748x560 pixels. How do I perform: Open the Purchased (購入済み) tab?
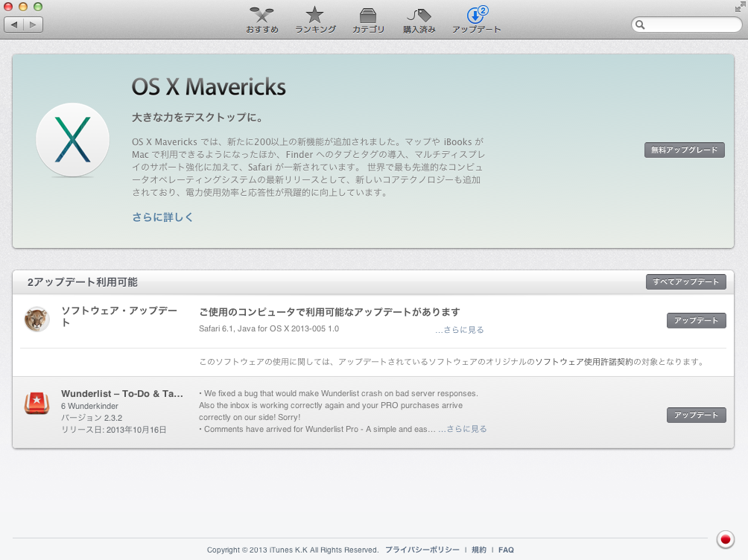tap(419, 20)
